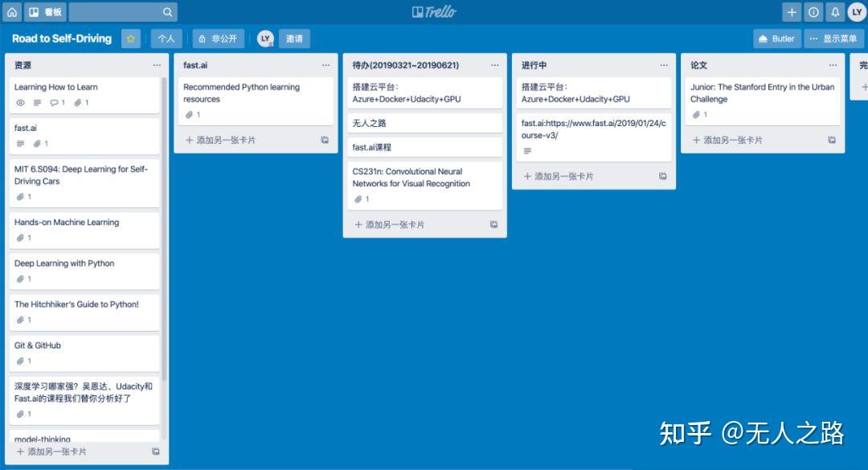
Task: Open the 待办 list menu (three dots)
Action: pos(494,65)
